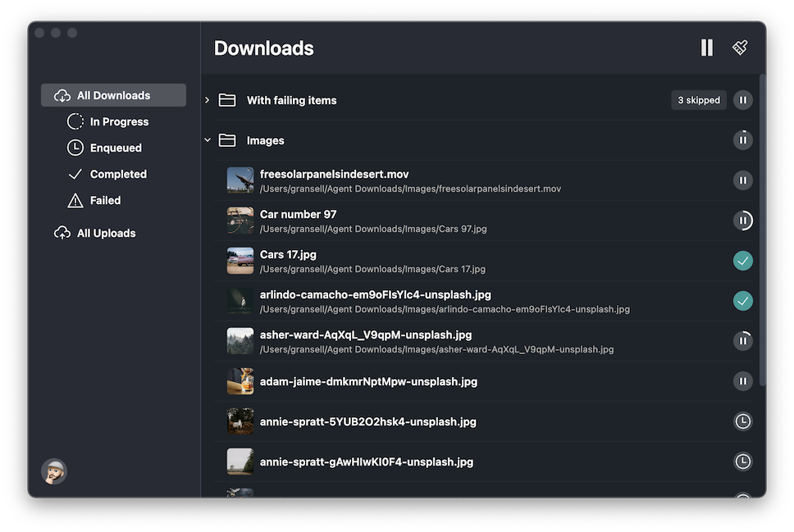Click the All Uploads cloud icon
Image resolution: width=794 pixels, height=532 pixels.
point(62,233)
